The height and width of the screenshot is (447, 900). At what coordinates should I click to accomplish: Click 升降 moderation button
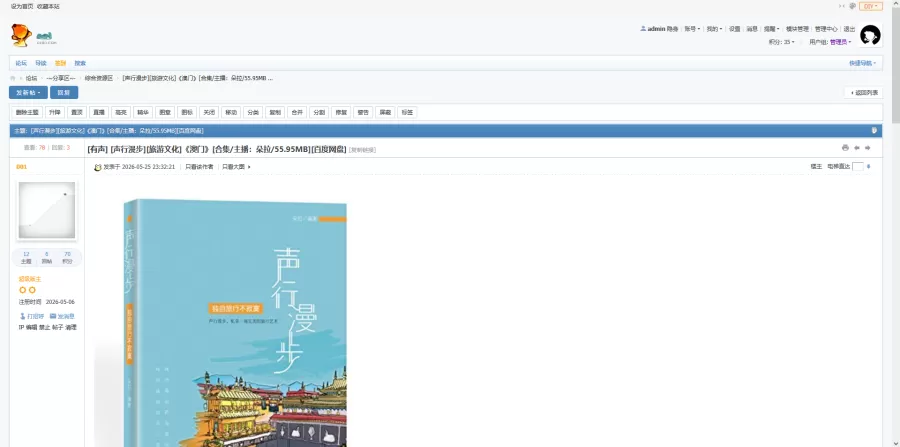pos(55,112)
